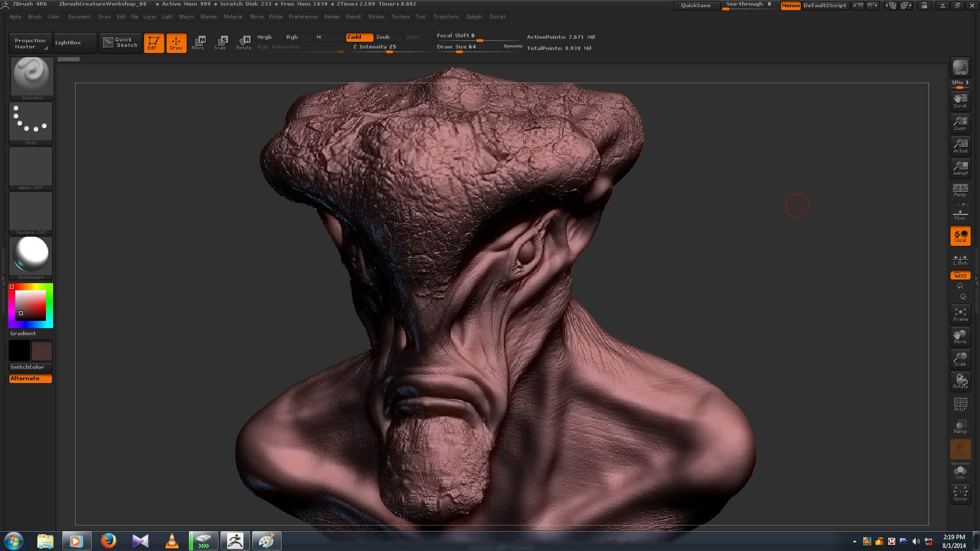Select the brown main color swatch
The image size is (980, 551).
[x=42, y=351]
